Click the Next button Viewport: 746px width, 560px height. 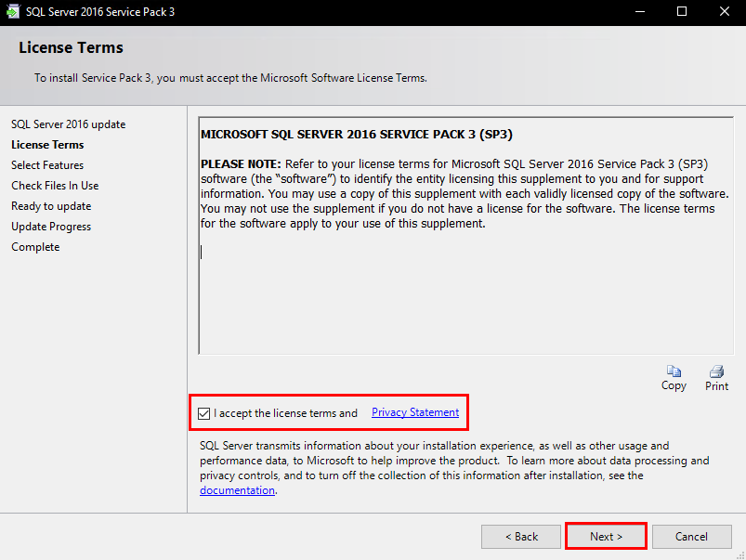(606, 537)
